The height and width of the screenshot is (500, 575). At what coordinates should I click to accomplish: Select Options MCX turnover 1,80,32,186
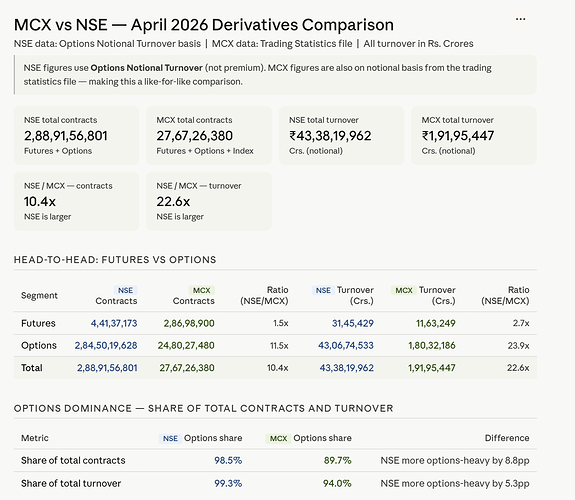(432, 345)
